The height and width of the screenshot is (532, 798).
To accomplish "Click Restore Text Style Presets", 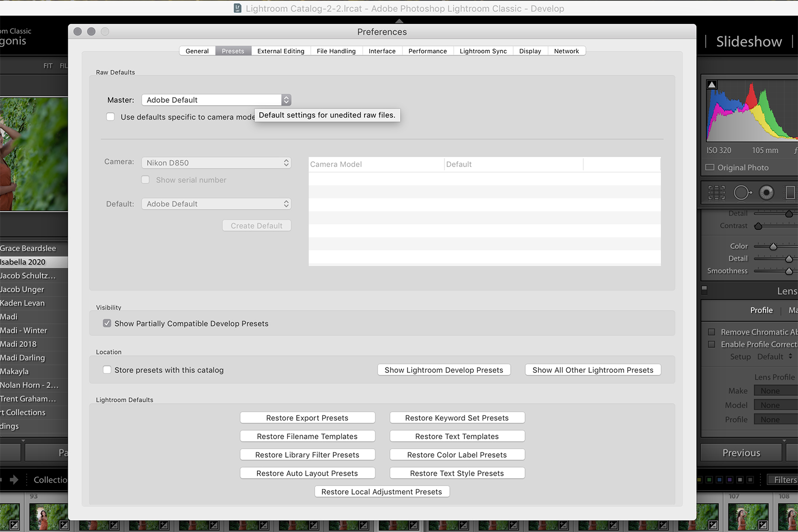I will click(x=457, y=473).
